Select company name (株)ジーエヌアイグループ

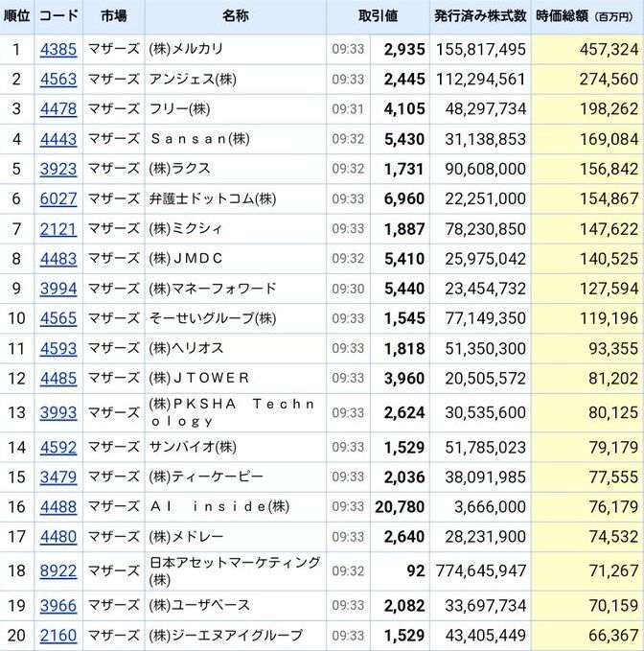tap(226, 636)
